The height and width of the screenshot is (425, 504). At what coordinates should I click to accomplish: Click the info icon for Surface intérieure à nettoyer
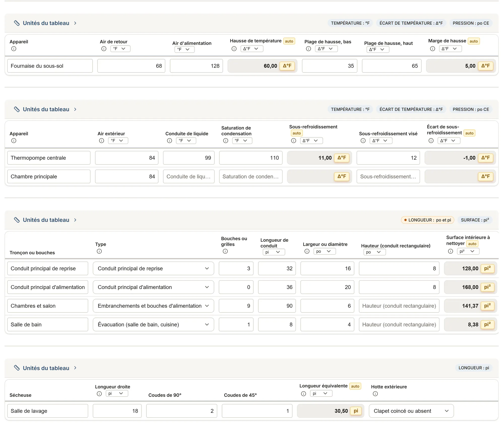(x=451, y=251)
